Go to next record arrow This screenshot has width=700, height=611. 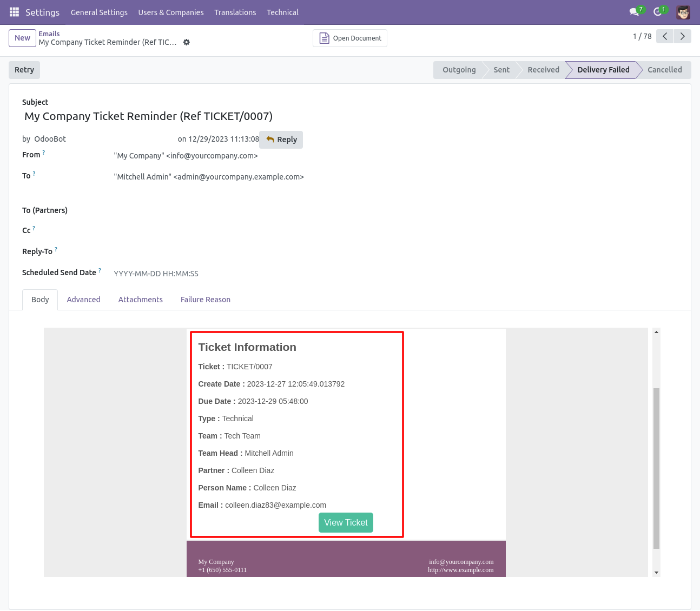coord(683,36)
